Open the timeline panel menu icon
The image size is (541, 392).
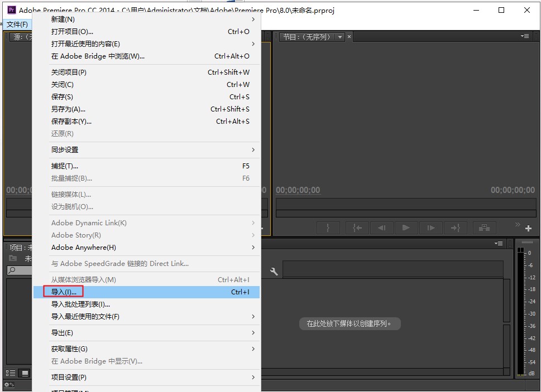498,243
